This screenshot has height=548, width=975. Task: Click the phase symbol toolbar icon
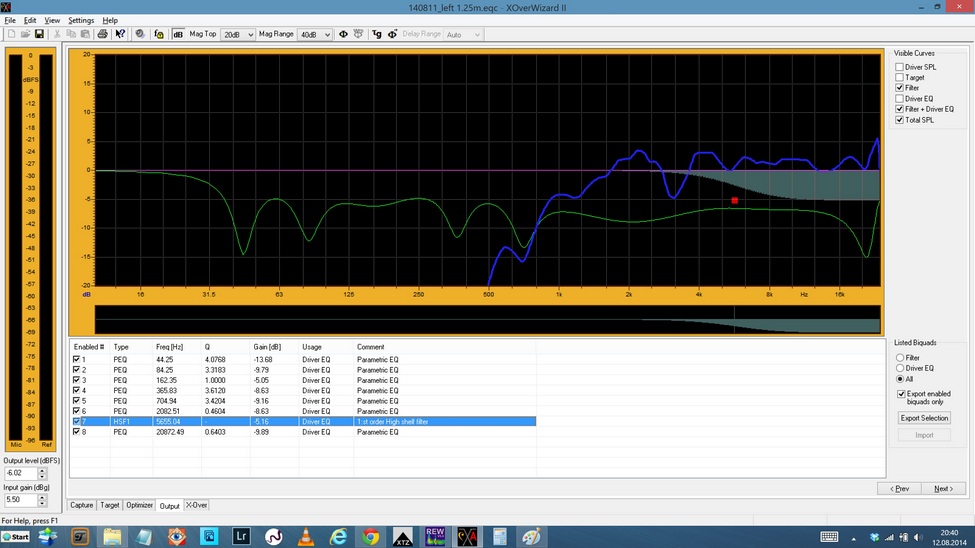pos(343,34)
